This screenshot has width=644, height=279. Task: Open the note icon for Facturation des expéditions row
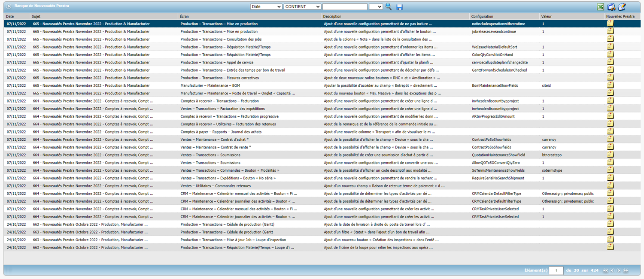tap(610, 109)
